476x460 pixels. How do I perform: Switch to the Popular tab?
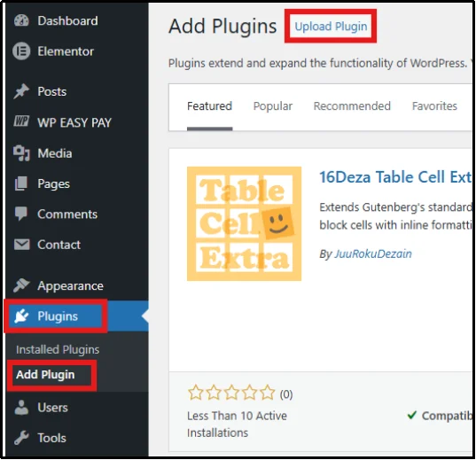point(273,106)
